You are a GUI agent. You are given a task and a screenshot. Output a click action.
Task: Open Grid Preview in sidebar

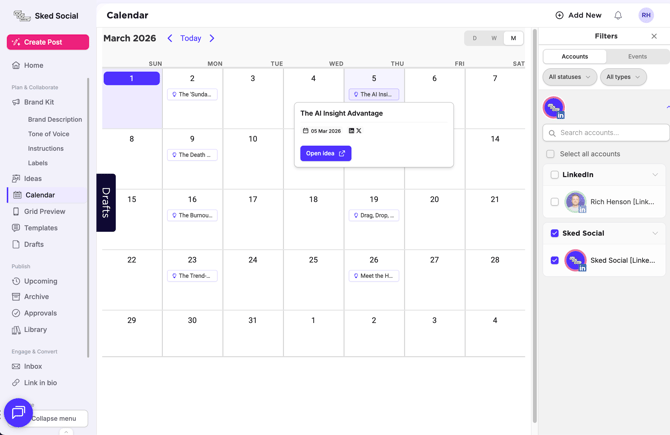tap(39, 212)
